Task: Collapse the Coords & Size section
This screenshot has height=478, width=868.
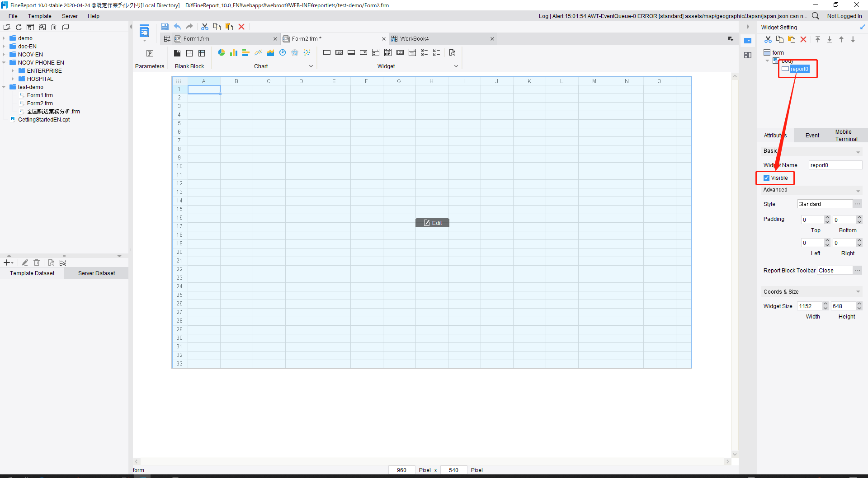Action: click(858, 292)
